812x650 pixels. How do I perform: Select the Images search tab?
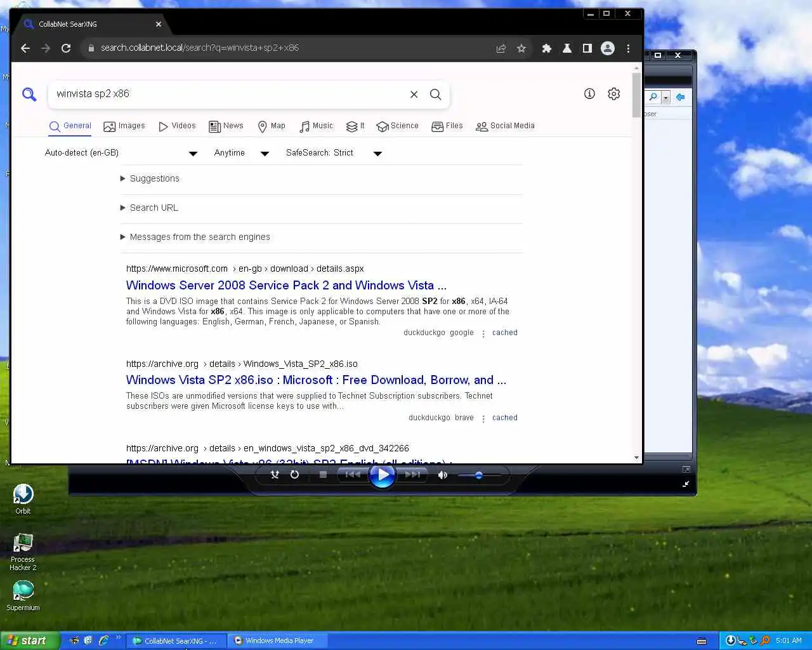click(124, 126)
